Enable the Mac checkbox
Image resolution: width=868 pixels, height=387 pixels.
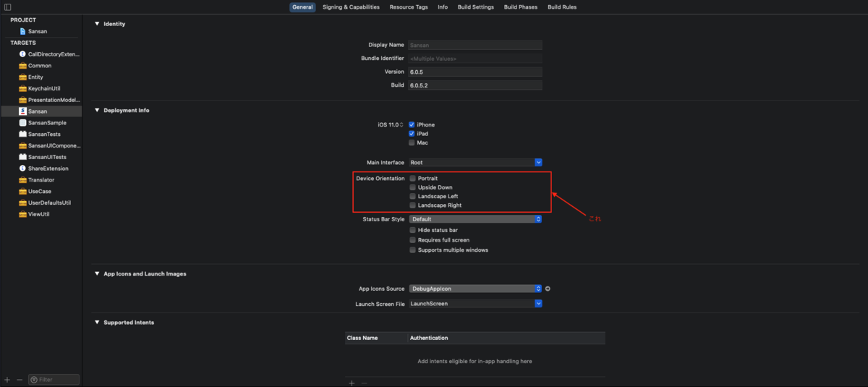click(412, 143)
